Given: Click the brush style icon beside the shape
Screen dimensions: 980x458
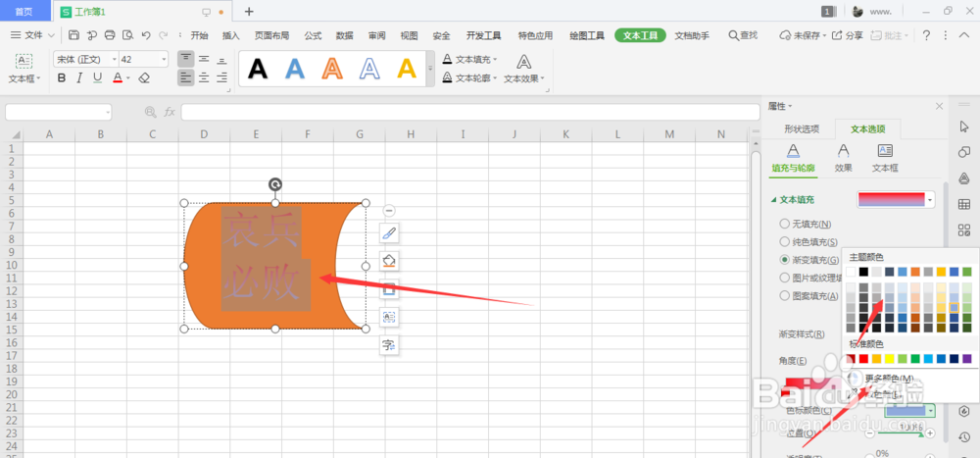Looking at the screenshot, I should pyautogui.click(x=389, y=234).
